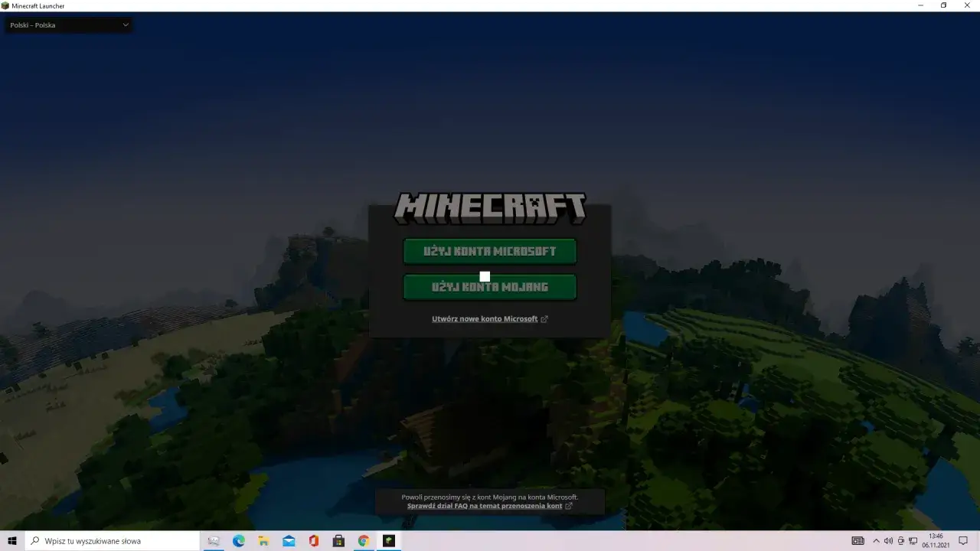The width and height of the screenshot is (980, 551).
Task: Open the clock showing 13:46
Action: coord(936,541)
